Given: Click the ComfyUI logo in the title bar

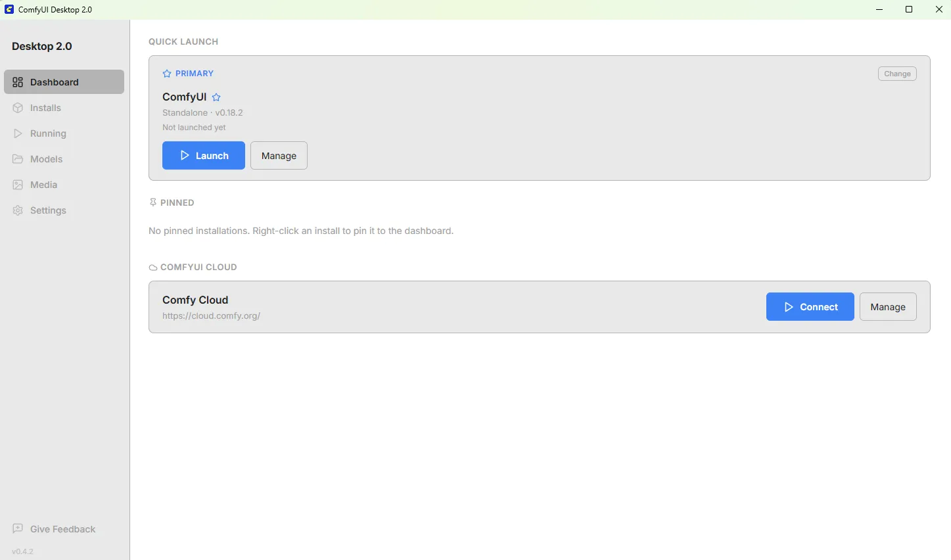Looking at the screenshot, I should 8,9.
